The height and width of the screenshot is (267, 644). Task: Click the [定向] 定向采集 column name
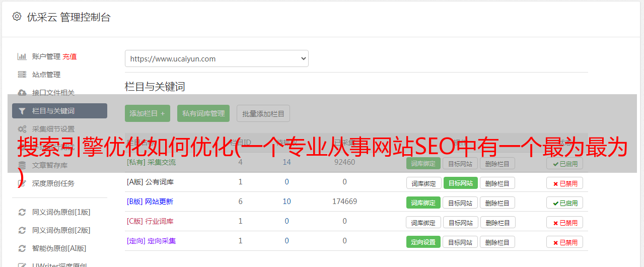[151, 241]
